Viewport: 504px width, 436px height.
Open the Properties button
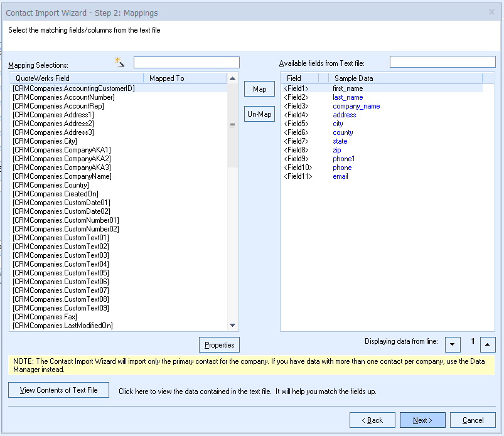(x=219, y=344)
